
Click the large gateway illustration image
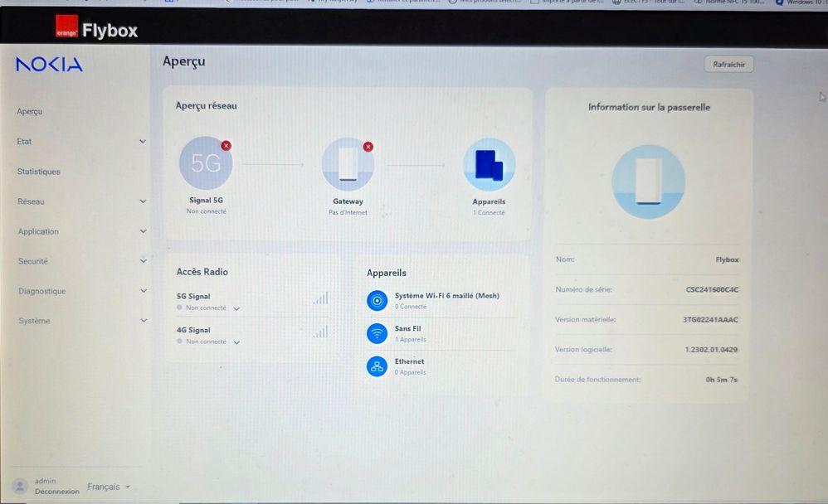(649, 182)
